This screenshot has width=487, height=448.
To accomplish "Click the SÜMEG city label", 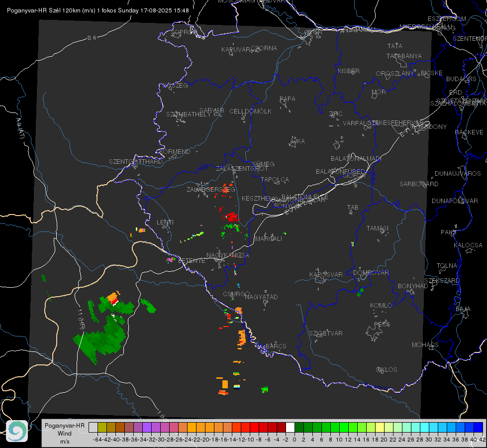I will tap(263, 164).
